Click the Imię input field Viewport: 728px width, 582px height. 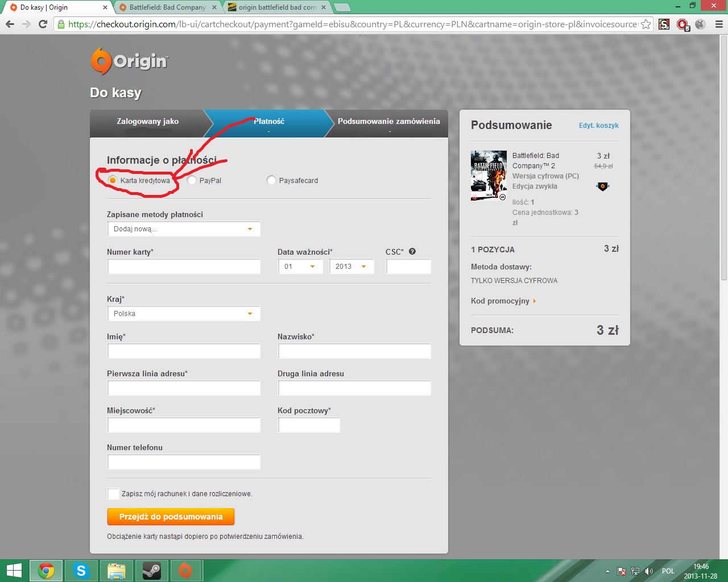[184, 351]
